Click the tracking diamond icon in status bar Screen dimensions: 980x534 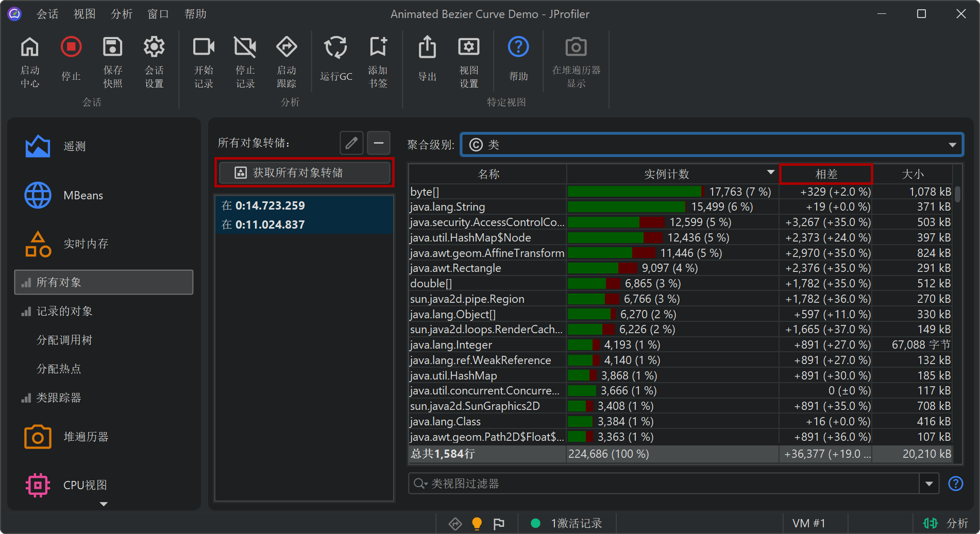pos(455,524)
